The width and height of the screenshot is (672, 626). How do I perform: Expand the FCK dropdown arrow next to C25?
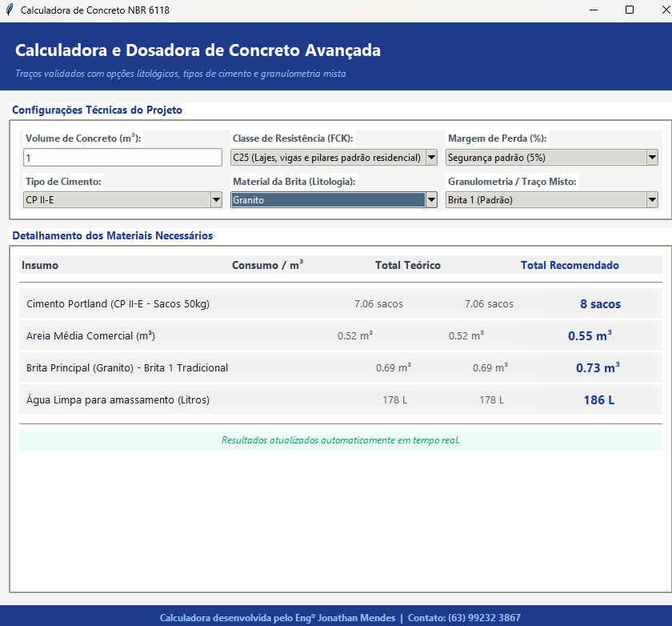pos(431,158)
